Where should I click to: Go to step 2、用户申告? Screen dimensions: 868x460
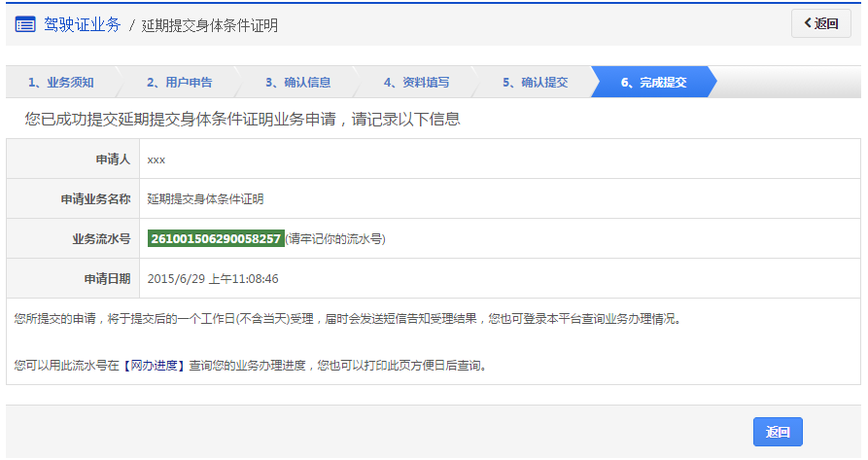[179, 83]
